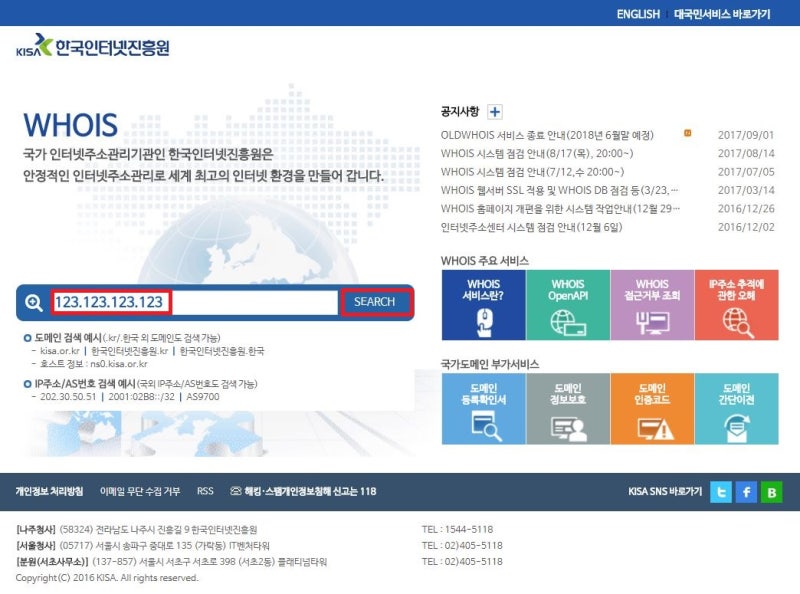Open the 'IP주소 추적에 관한 오해' tile
The image size is (800, 594).
click(x=736, y=305)
